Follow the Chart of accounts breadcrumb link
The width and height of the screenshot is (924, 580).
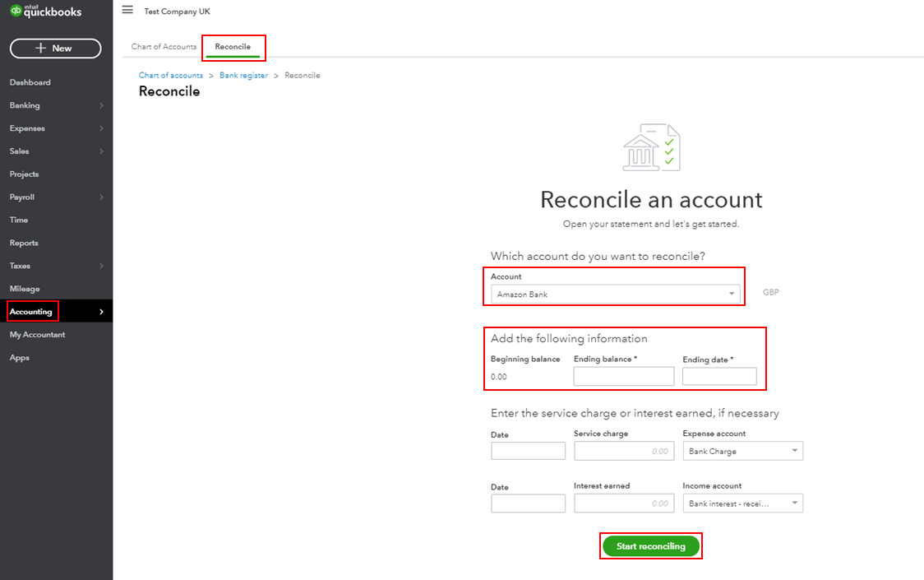171,76
